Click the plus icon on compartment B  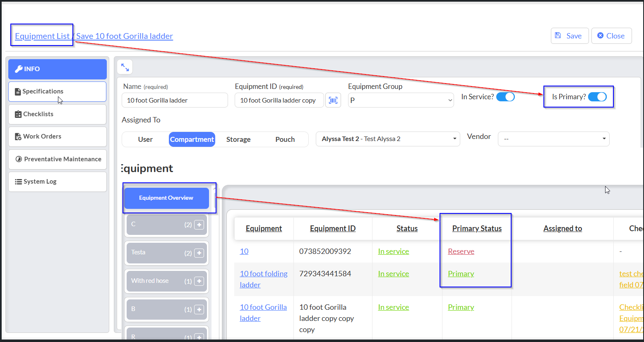click(x=199, y=309)
